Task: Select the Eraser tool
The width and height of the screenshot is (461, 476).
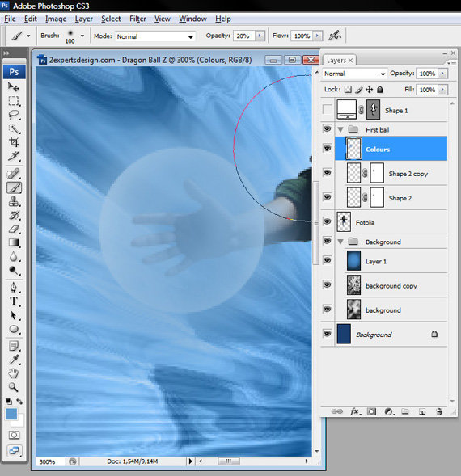Action: (14, 230)
